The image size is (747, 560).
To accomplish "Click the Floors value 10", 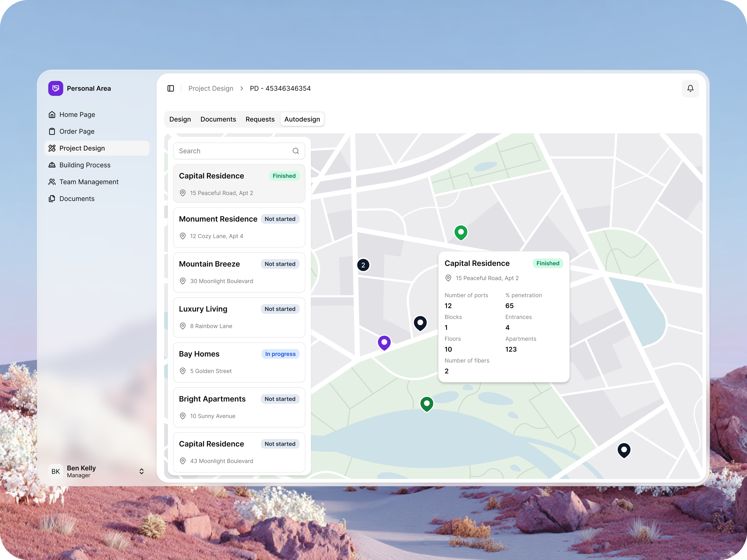I will (448, 349).
